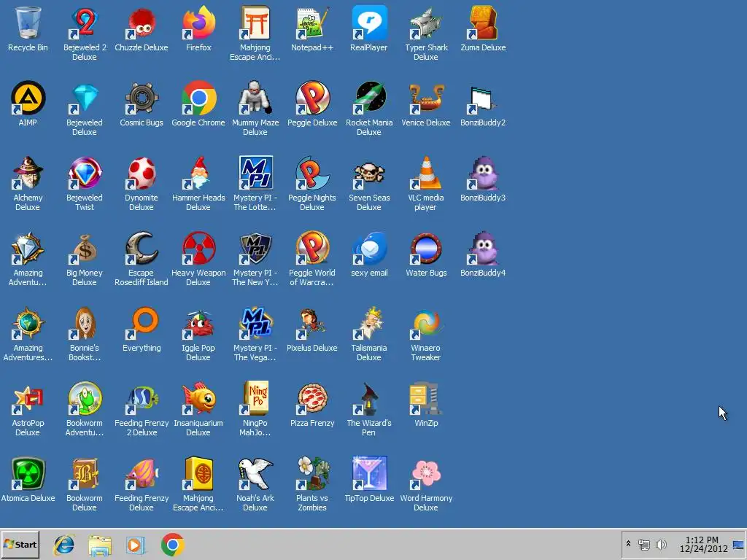Select the Pizza Frenzy icon
The image size is (747, 560).
[312, 398]
